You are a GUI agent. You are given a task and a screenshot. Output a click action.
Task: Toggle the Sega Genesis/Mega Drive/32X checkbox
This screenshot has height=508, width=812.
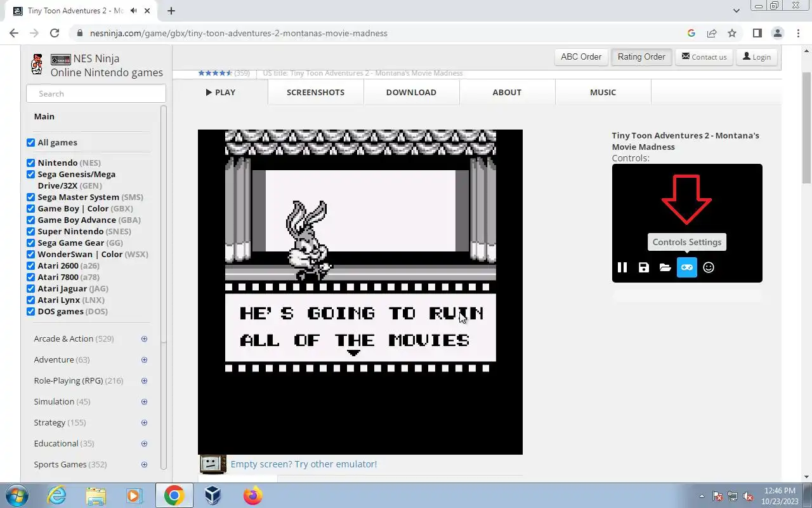[x=30, y=174]
